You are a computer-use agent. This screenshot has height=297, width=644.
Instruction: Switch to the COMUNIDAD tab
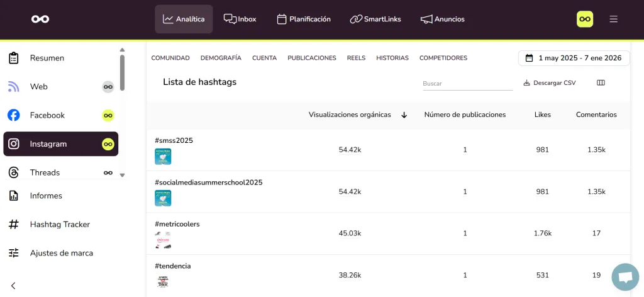pos(170,58)
